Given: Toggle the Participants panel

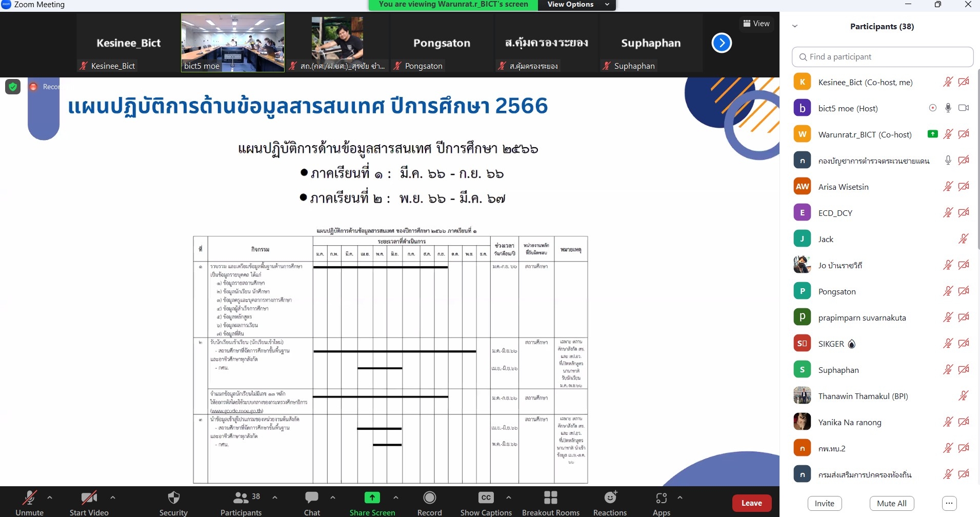Looking at the screenshot, I should click(241, 503).
